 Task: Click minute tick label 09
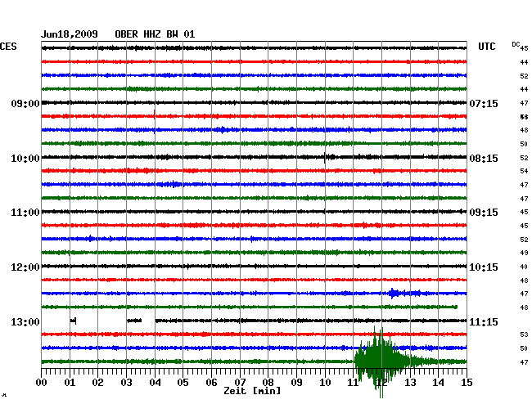(x=296, y=382)
